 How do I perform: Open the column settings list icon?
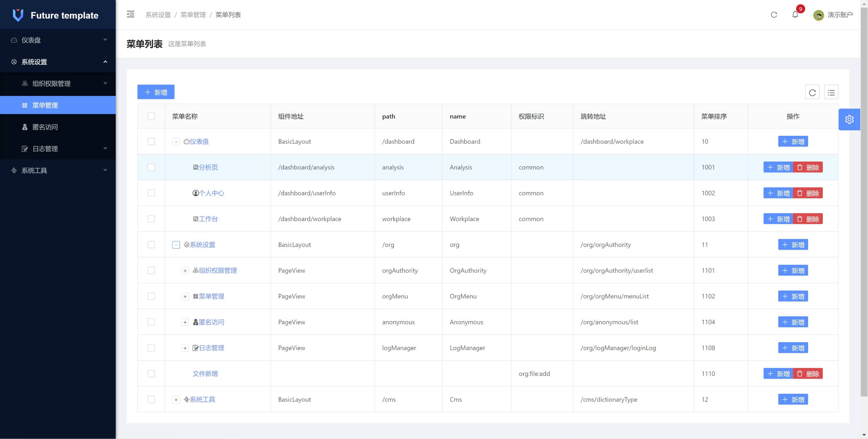click(x=831, y=92)
